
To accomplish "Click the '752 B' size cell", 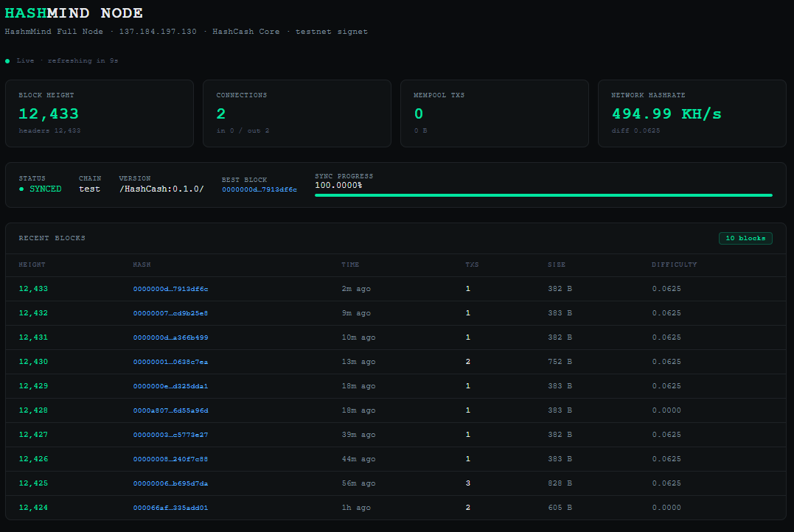I will click(560, 362).
